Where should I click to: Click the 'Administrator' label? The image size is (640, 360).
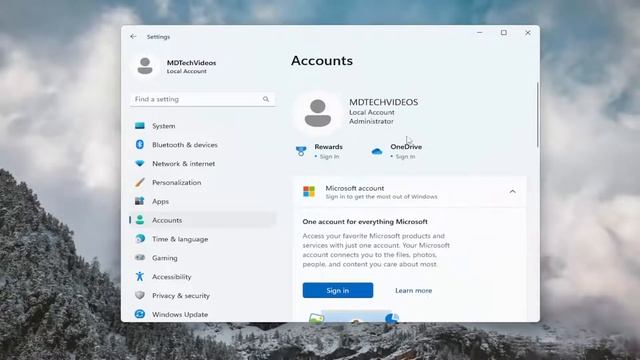(371, 121)
